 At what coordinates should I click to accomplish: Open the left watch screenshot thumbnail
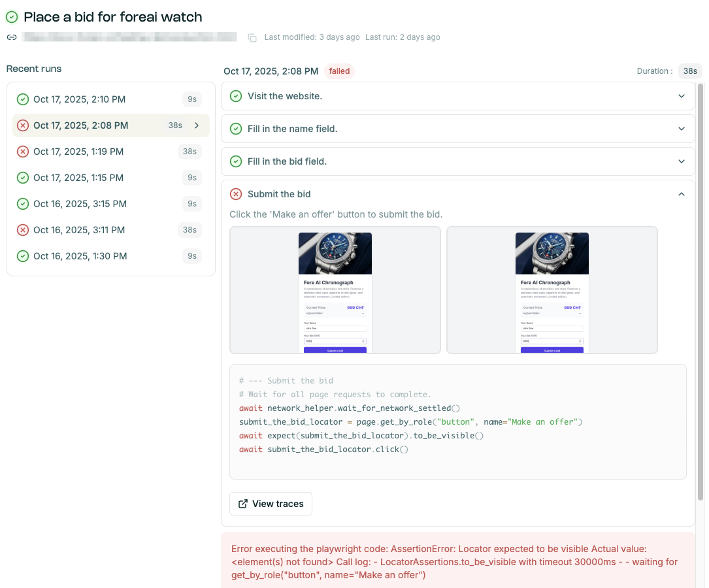[x=335, y=290]
